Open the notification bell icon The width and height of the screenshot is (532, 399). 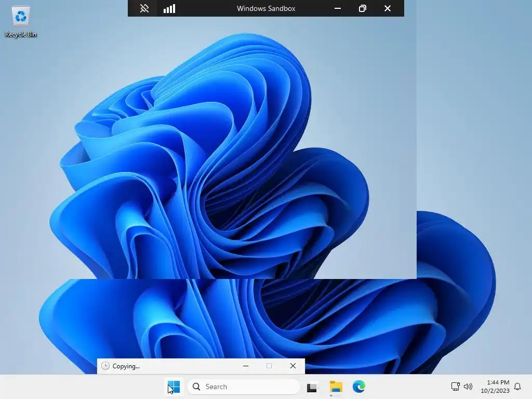pos(518,387)
